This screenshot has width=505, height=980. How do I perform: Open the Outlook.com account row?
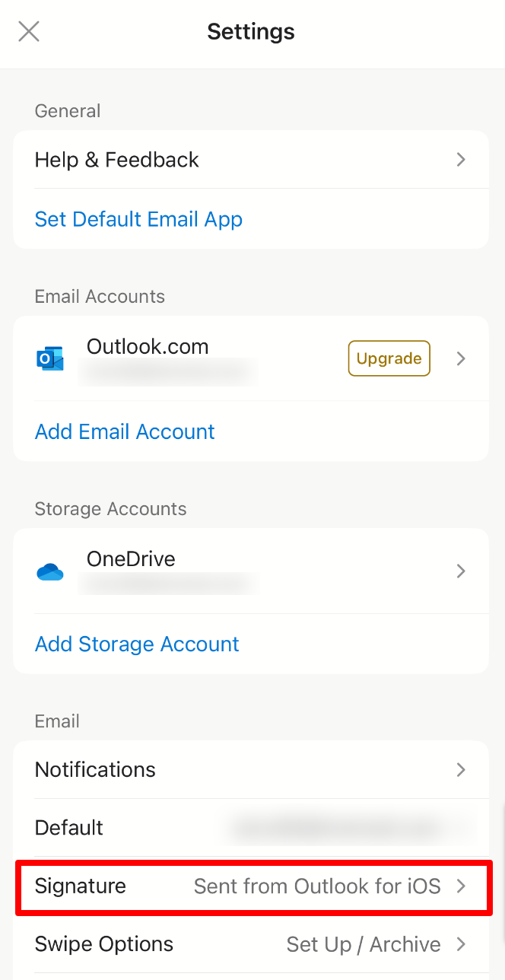(x=190, y=358)
